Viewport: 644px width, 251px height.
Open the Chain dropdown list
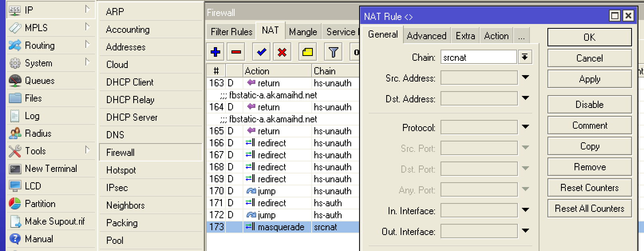pyautogui.click(x=525, y=57)
